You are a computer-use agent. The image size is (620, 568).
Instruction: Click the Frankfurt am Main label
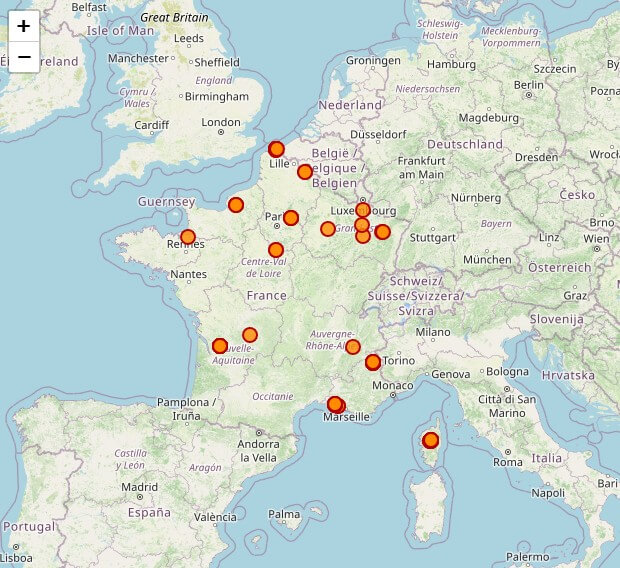[422, 168]
